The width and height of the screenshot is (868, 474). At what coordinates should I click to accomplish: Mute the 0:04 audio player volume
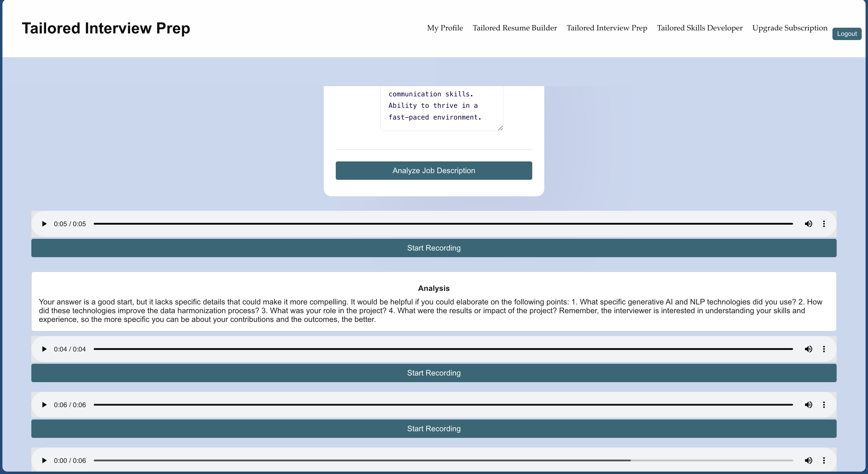808,349
